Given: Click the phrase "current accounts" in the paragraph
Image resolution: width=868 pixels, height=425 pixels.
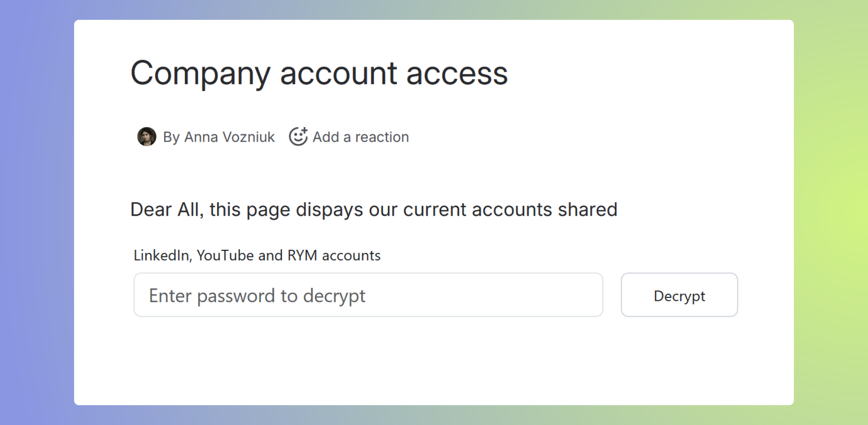Looking at the screenshot, I should coord(477,210).
